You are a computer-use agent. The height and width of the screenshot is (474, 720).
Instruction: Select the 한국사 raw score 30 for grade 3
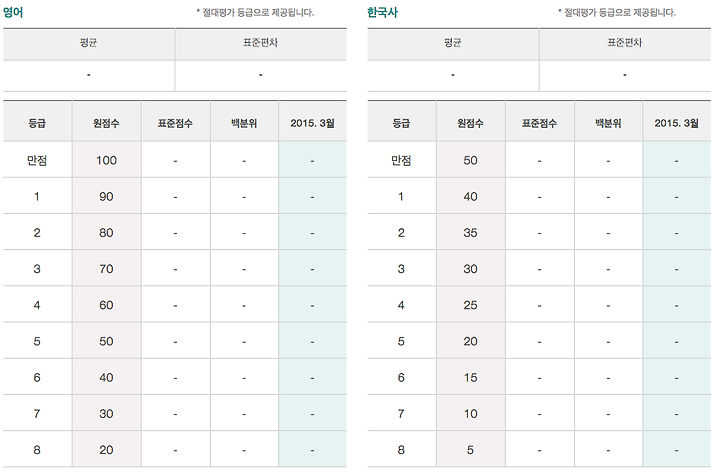[470, 269]
